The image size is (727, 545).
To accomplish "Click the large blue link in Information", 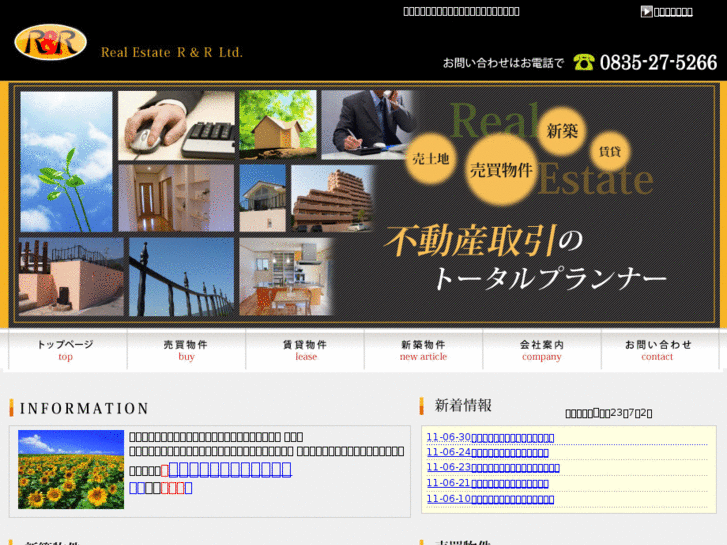I will tap(230, 469).
